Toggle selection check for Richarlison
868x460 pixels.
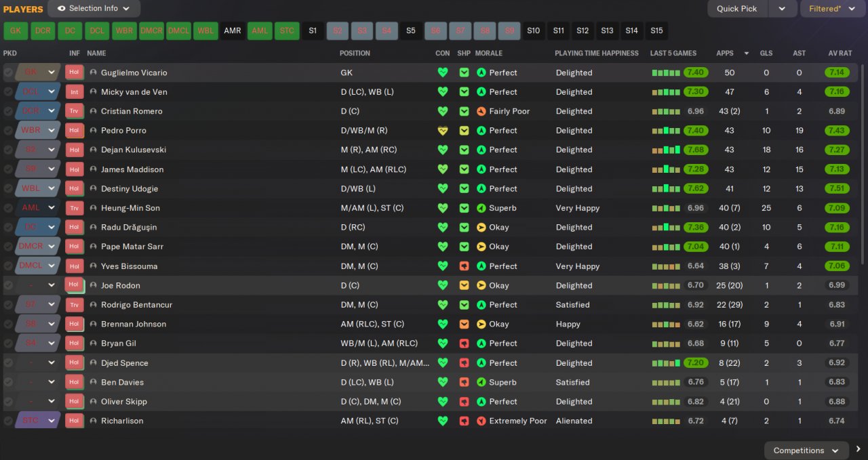point(8,421)
